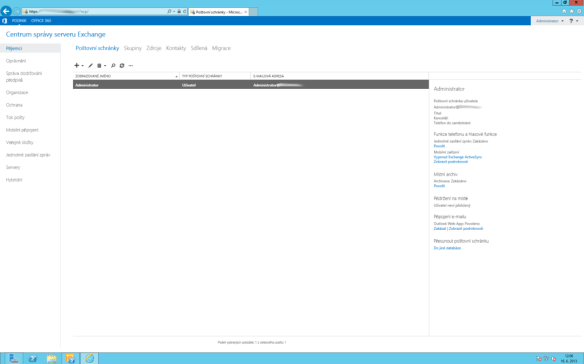The height and width of the screenshot is (364, 584).
Task: Click the browser favorites star icon
Action: click(571, 12)
